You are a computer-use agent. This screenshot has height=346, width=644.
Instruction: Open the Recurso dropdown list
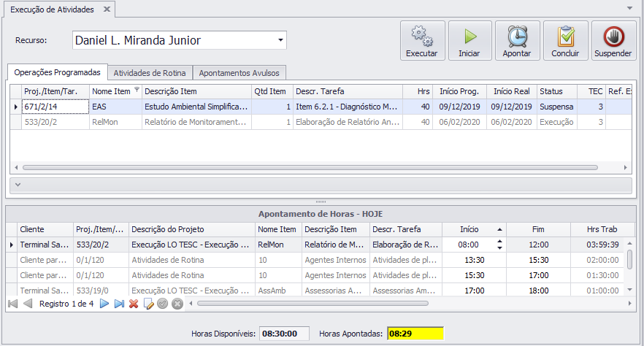[280, 40]
